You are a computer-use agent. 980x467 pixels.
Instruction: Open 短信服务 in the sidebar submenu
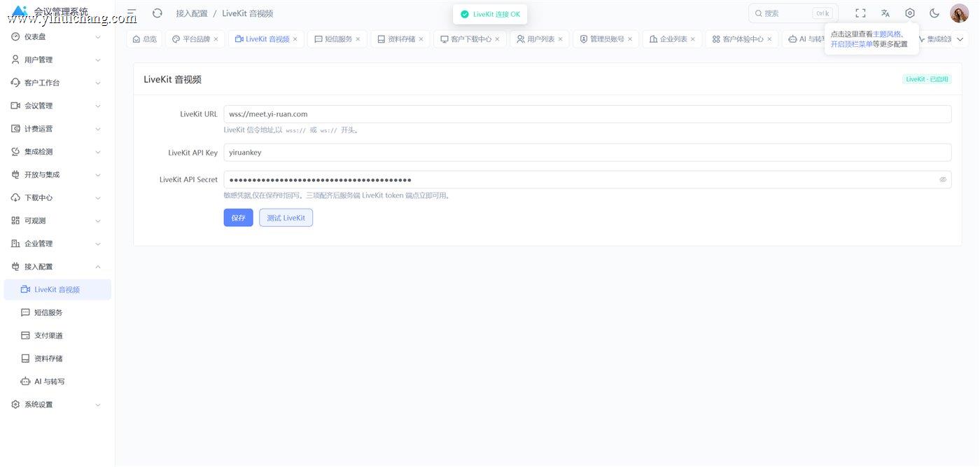pos(57,313)
